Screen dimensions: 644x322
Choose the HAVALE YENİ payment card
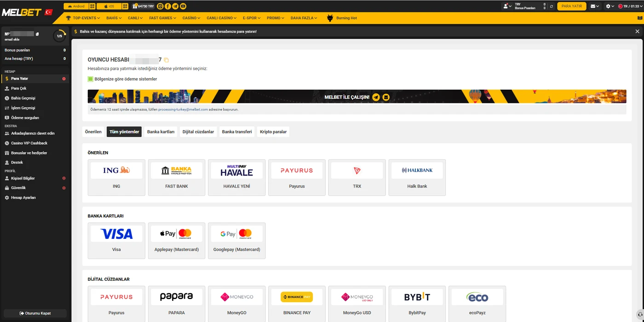click(x=237, y=178)
